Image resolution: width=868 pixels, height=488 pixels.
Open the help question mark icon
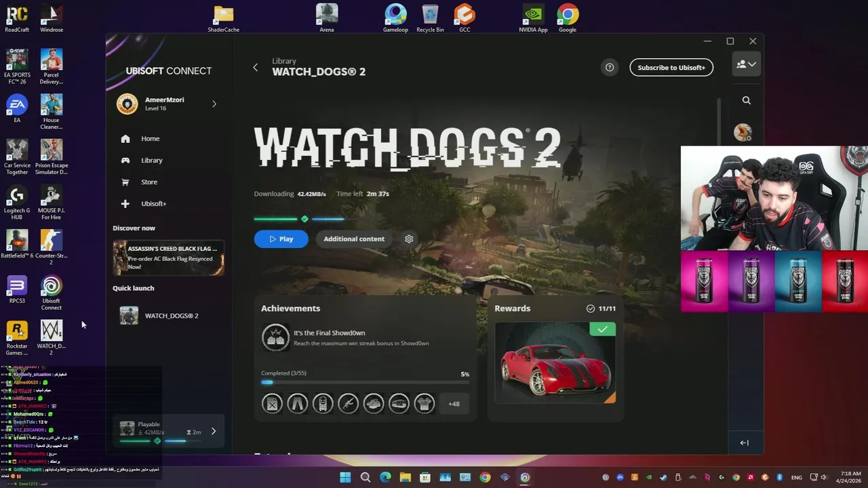[610, 67]
